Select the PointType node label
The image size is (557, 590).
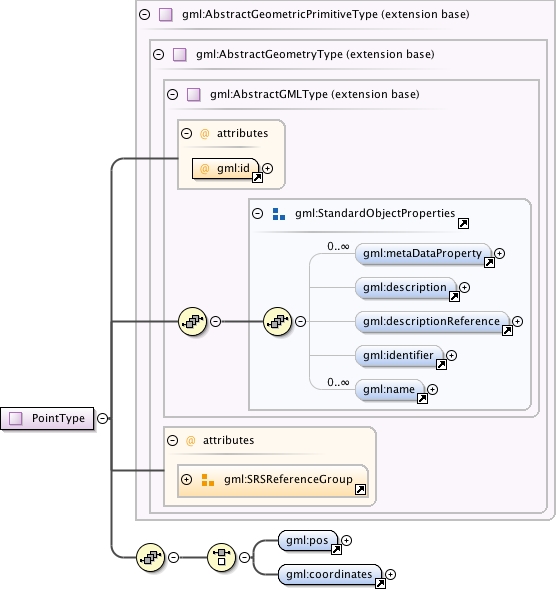pos(58,418)
